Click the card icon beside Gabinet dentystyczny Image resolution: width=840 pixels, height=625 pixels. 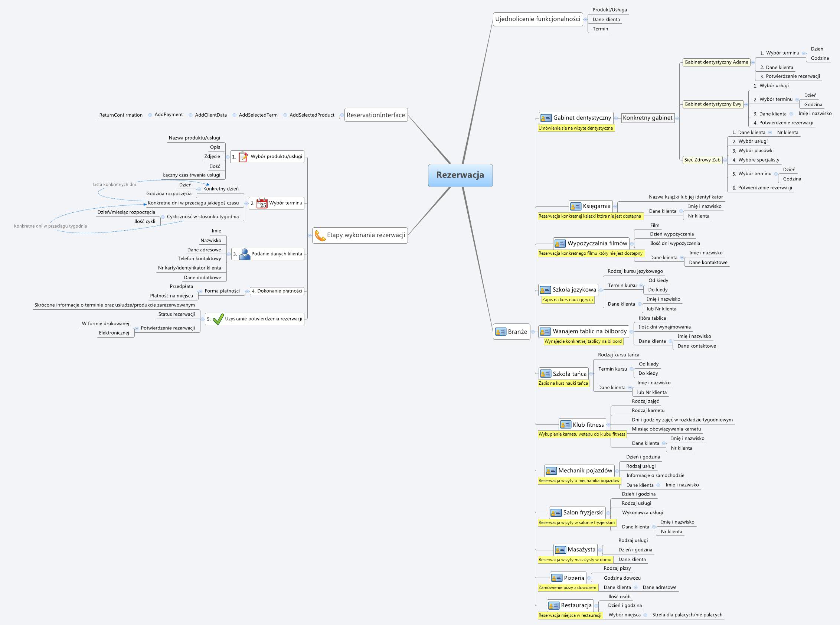(546, 118)
